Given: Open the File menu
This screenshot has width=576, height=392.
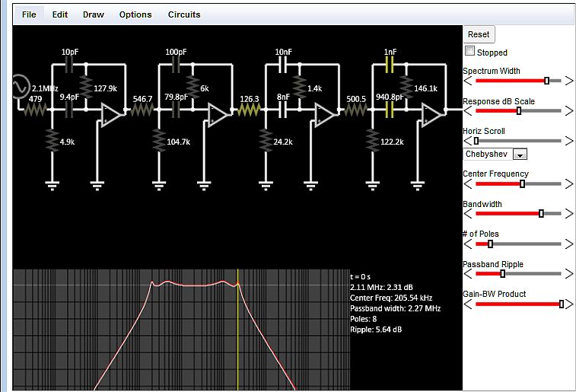Looking at the screenshot, I should (x=29, y=14).
